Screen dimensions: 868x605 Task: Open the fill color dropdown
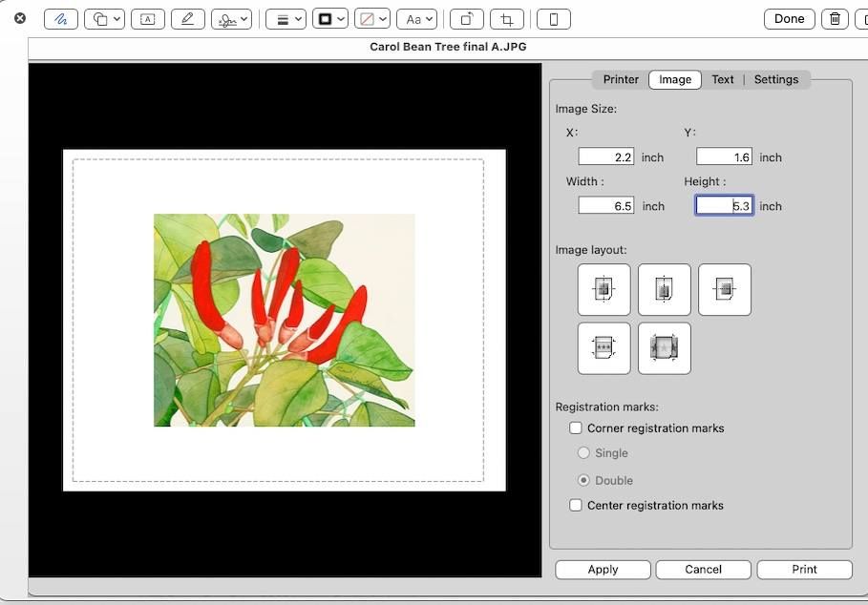372,19
